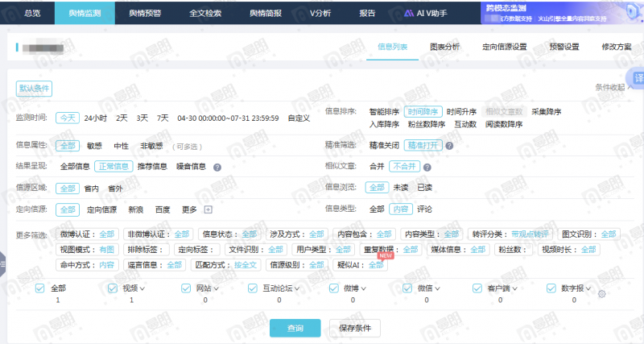Click the help icon beside 噪音信息
The width and height of the screenshot is (644, 344).
[x=217, y=168]
